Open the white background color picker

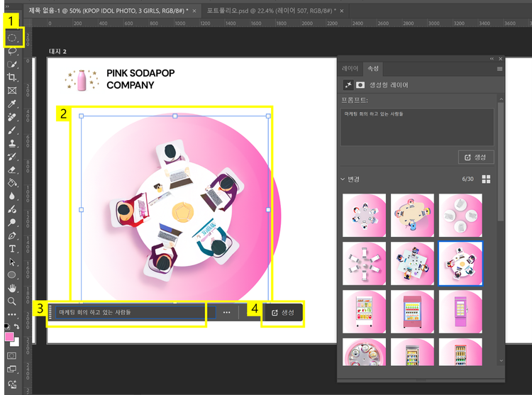pos(16,343)
